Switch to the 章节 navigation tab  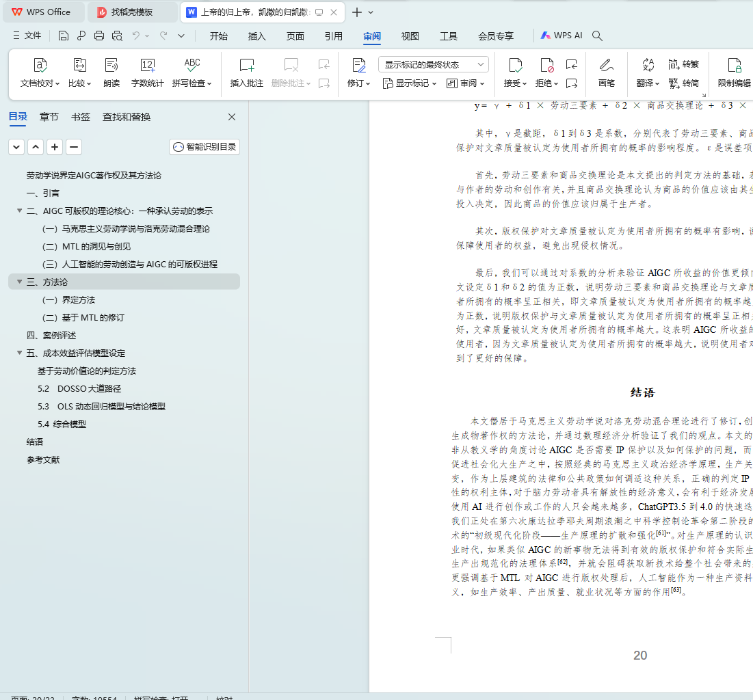tap(49, 117)
